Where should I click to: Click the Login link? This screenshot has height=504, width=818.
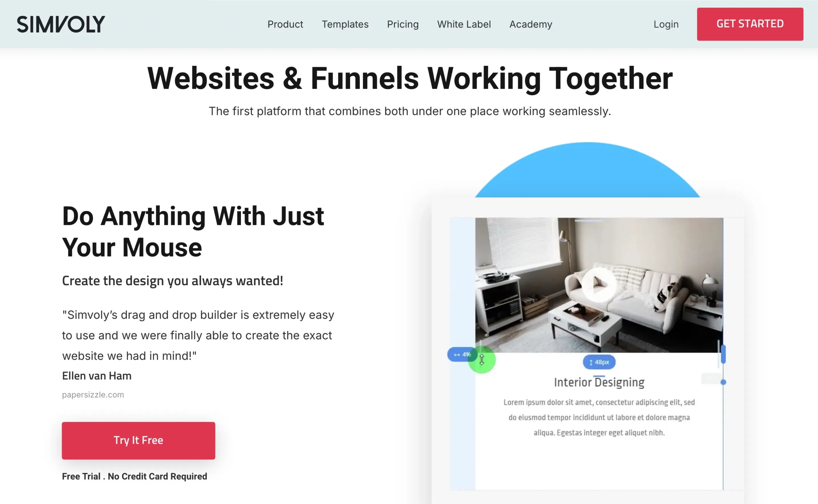point(665,24)
